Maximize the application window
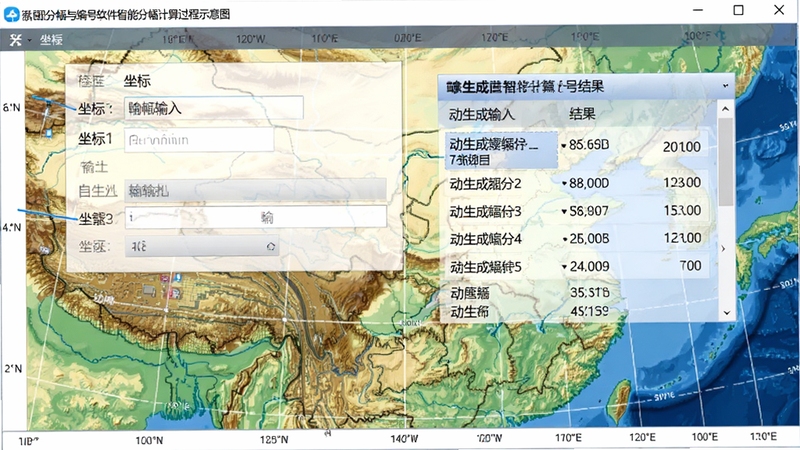 tap(738, 10)
